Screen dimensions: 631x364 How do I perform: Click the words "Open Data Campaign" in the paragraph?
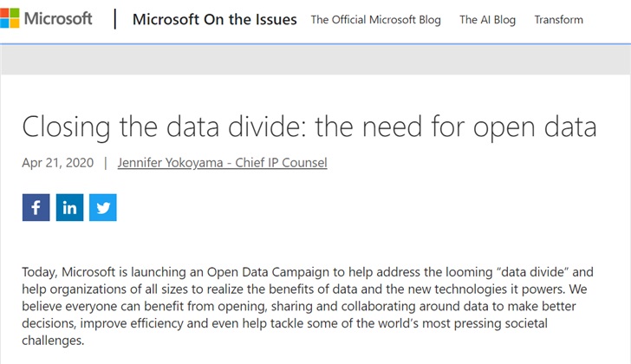(272, 272)
